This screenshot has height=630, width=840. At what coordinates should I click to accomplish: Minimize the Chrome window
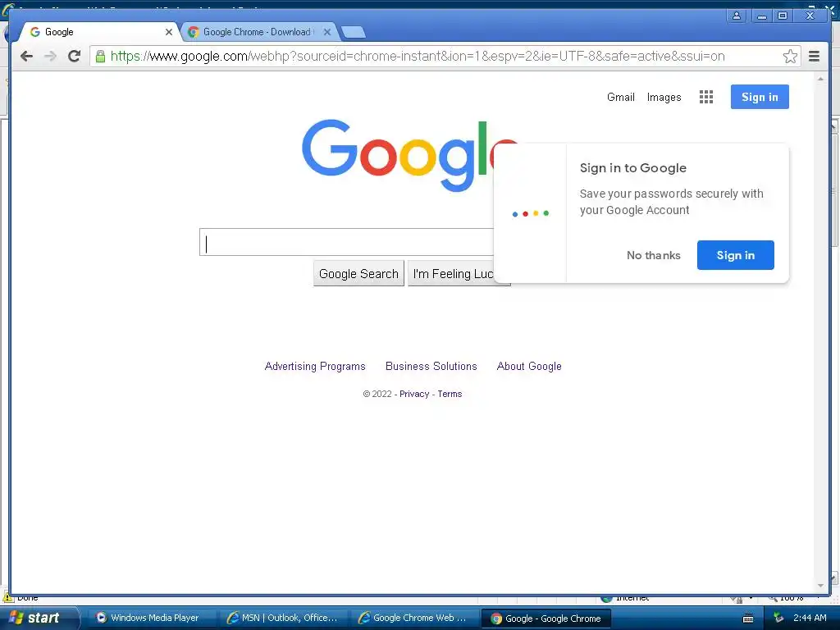point(761,16)
